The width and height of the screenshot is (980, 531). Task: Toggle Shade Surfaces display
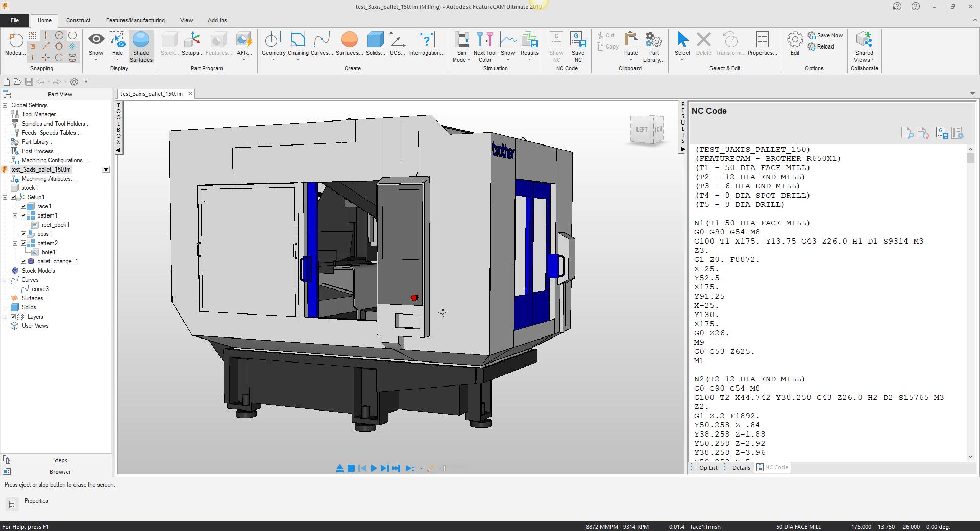click(141, 46)
